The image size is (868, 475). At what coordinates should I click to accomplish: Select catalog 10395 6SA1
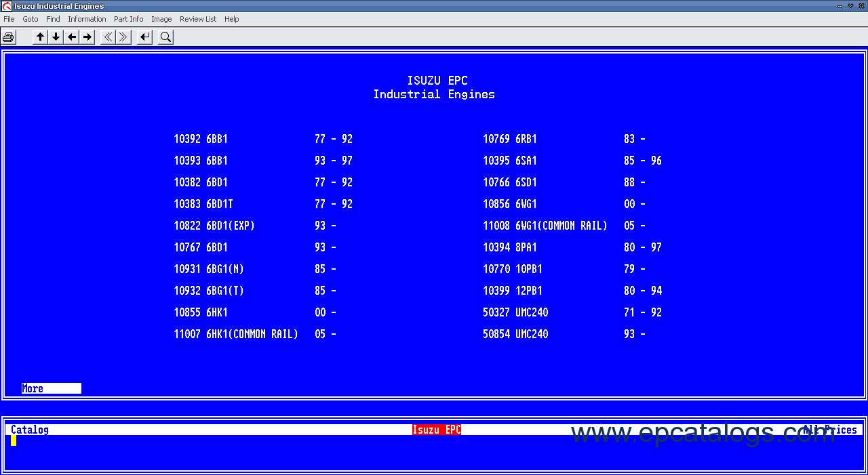point(572,161)
